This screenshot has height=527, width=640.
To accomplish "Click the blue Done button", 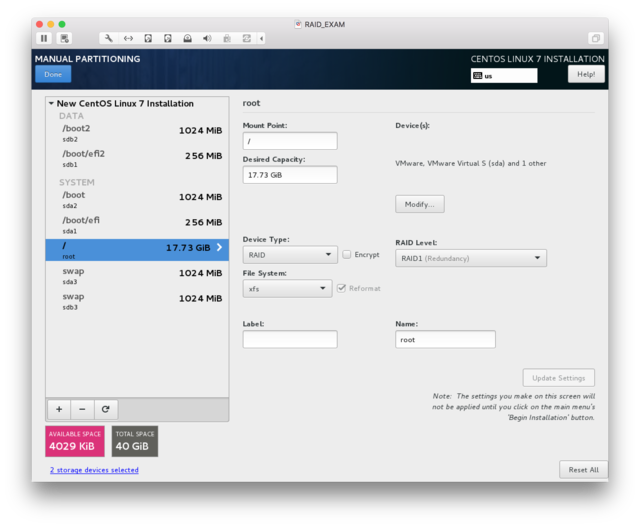I will (53, 74).
